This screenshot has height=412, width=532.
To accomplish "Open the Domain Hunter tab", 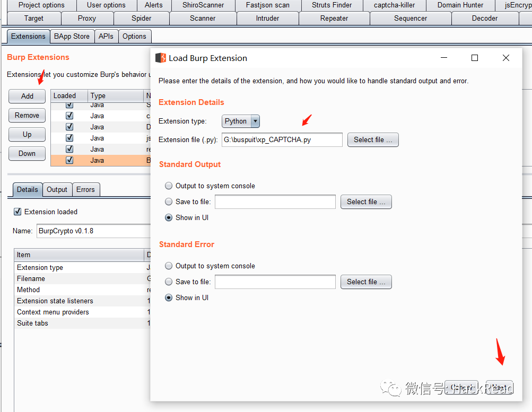I will click(x=460, y=5).
